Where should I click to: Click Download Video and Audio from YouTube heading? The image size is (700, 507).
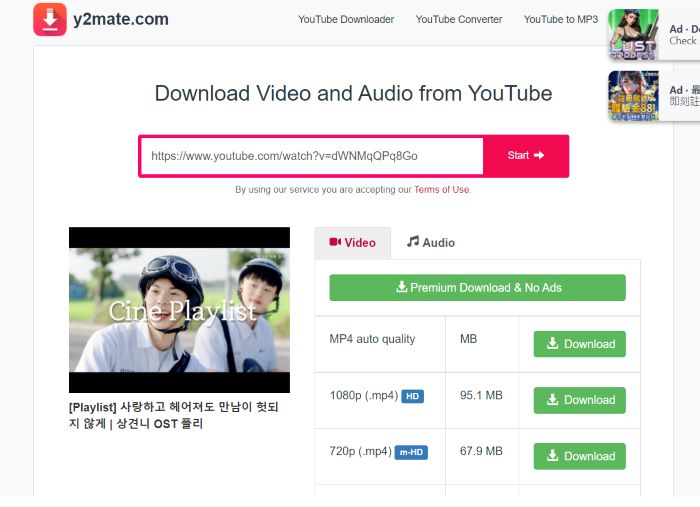click(x=354, y=94)
